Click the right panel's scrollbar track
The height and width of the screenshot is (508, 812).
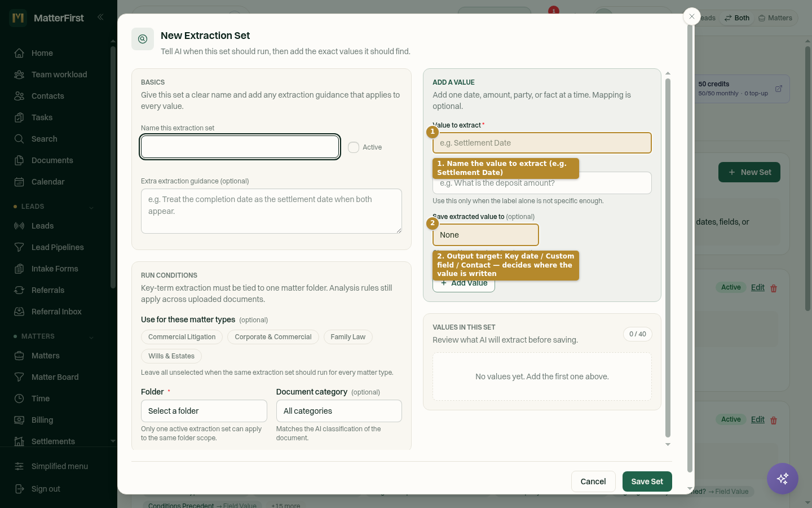tap(668, 258)
